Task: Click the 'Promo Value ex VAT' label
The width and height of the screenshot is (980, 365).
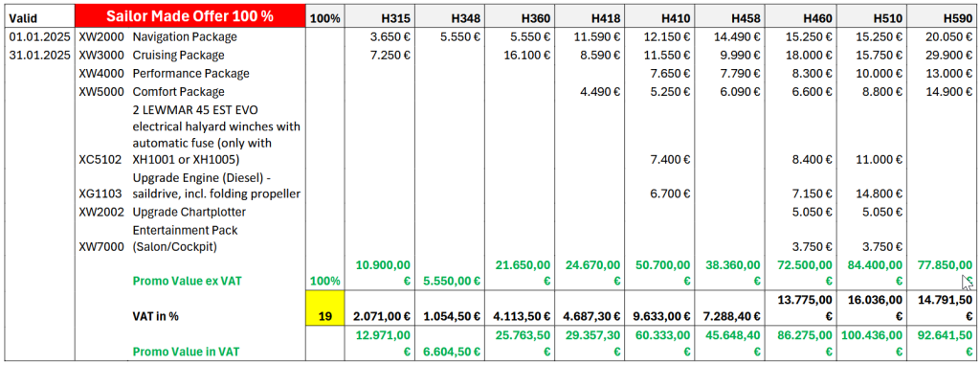Action: pos(187,281)
